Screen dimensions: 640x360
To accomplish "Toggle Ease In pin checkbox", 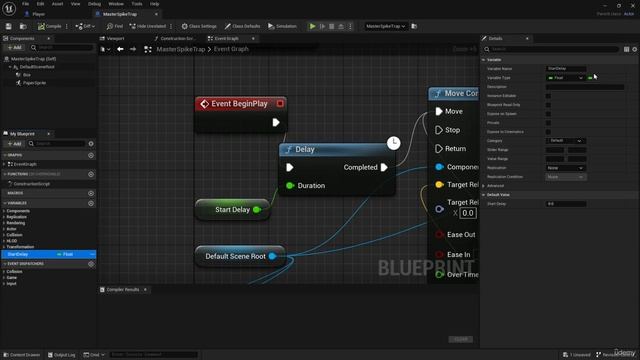I will [x=439, y=255].
